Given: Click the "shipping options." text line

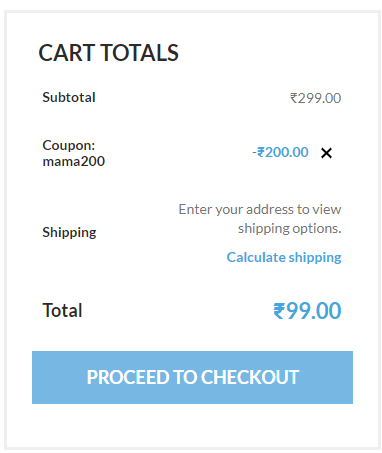Looking at the screenshot, I should pos(290,229).
